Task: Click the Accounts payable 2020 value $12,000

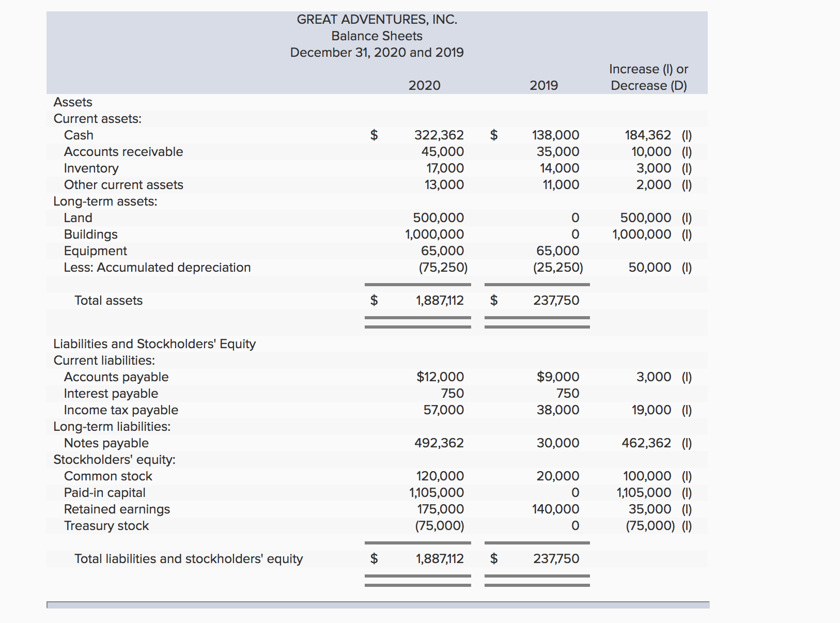Action: coord(440,377)
